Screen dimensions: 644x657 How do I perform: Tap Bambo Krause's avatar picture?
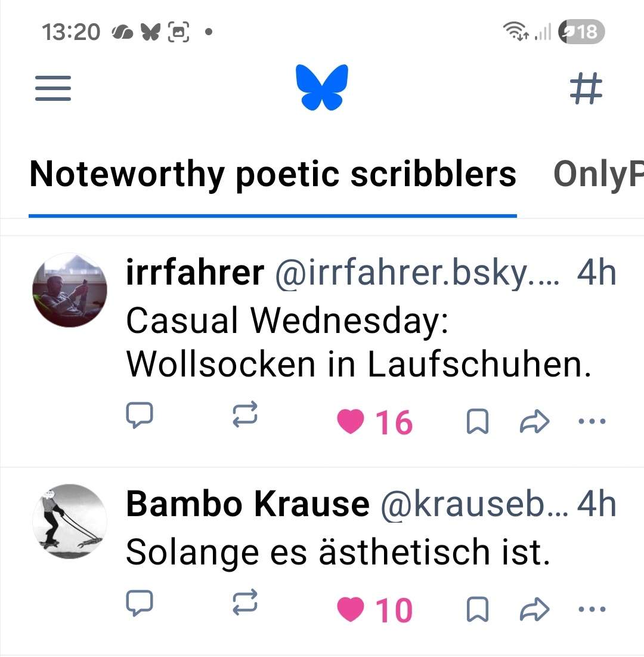pos(69,522)
